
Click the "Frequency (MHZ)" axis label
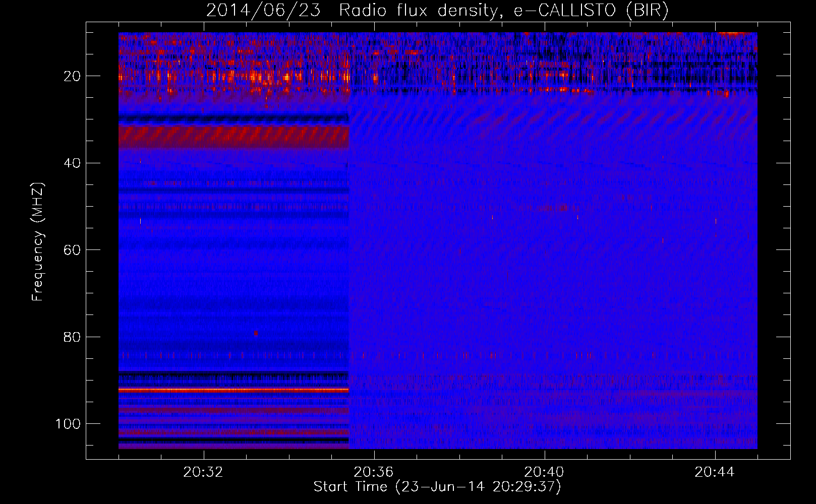pyautogui.click(x=38, y=242)
